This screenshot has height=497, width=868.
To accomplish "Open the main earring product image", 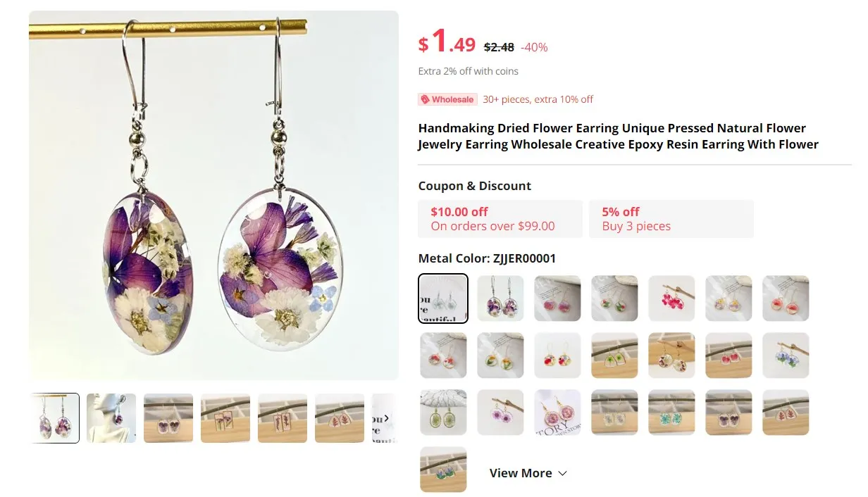I will pos(213,196).
